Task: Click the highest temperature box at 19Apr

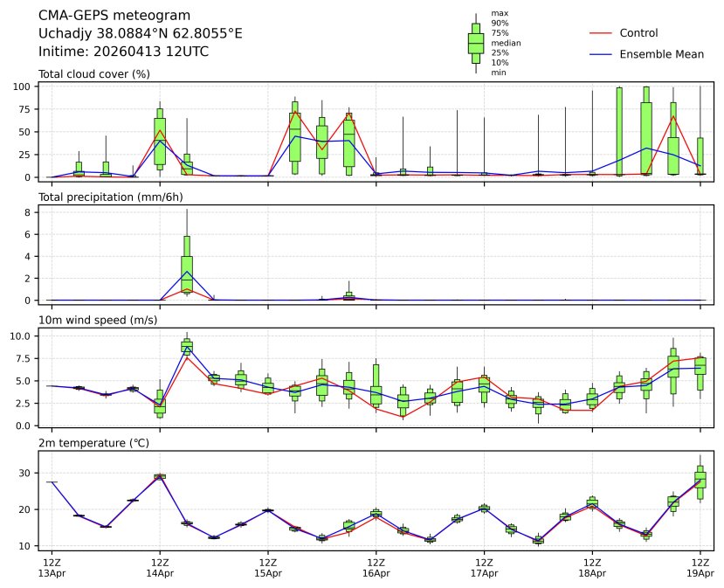Action: coord(700,481)
